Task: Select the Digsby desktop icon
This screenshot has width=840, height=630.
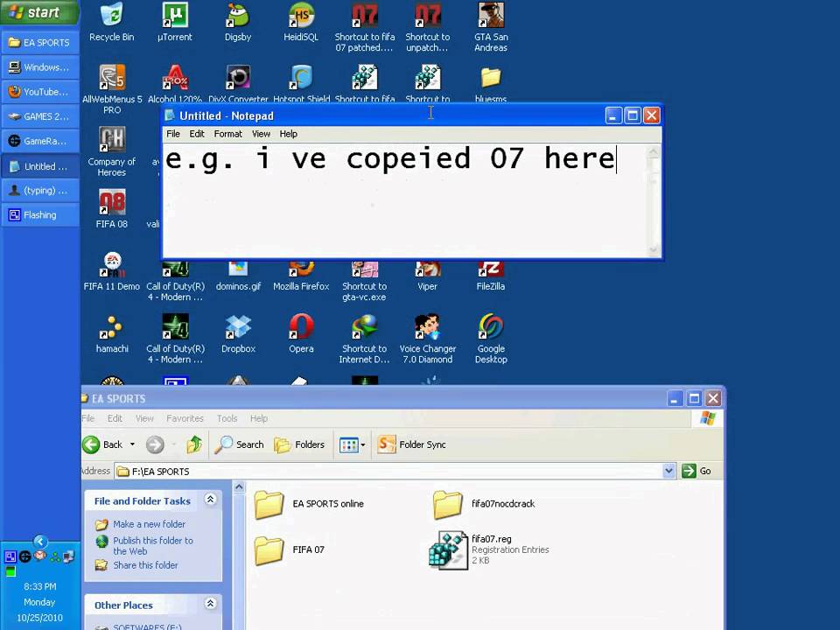Action: point(238,23)
